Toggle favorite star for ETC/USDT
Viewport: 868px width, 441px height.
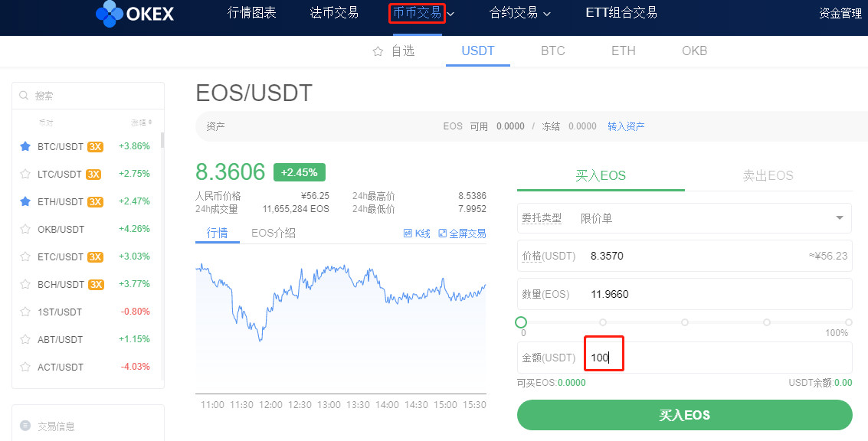tap(25, 256)
